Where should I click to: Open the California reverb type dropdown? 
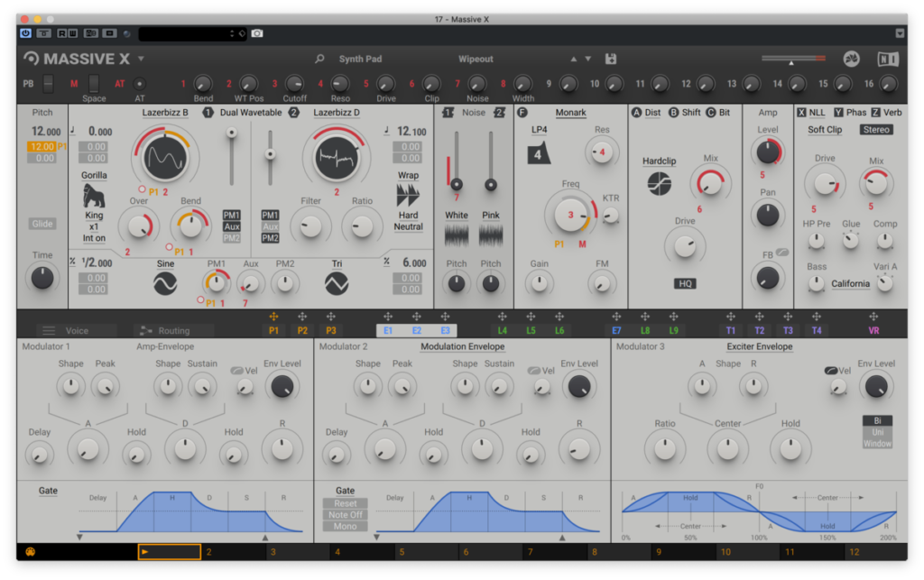850,284
